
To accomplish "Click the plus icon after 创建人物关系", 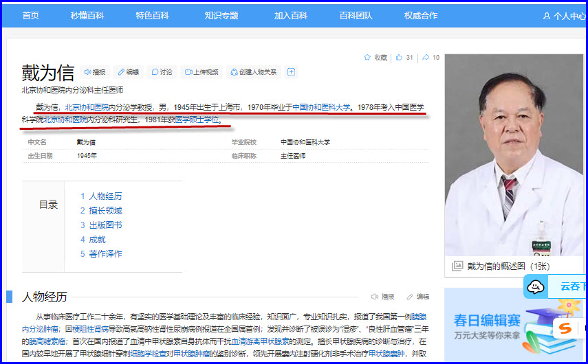I will pyautogui.click(x=291, y=72).
